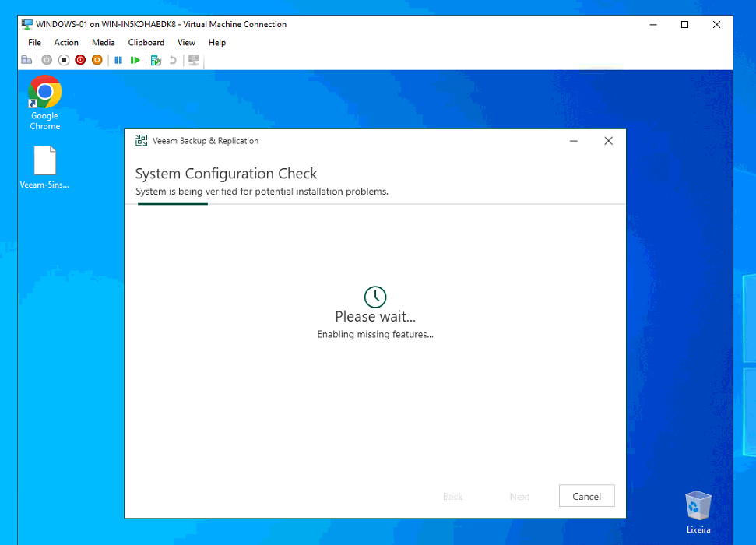Select the Lixeira recycle bin icon

tap(698, 512)
